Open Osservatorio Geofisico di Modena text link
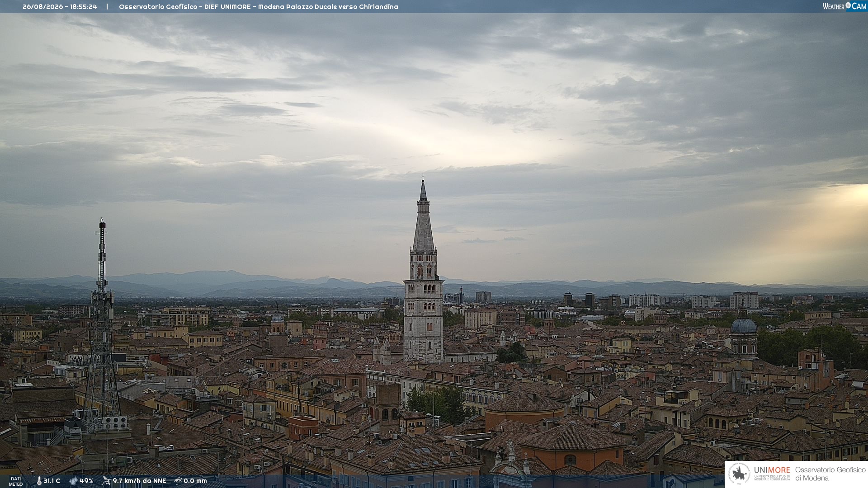The width and height of the screenshot is (868, 488). click(830, 474)
